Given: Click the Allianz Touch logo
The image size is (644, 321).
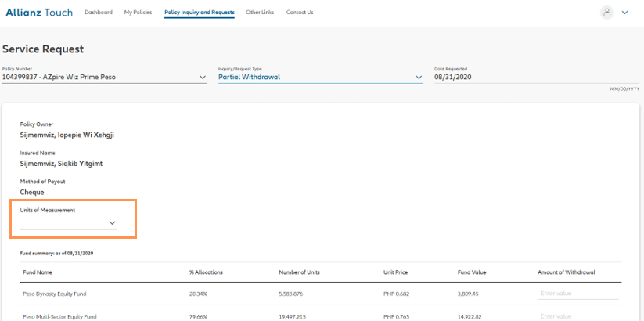Looking at the screenshot, I should (38, 12).
